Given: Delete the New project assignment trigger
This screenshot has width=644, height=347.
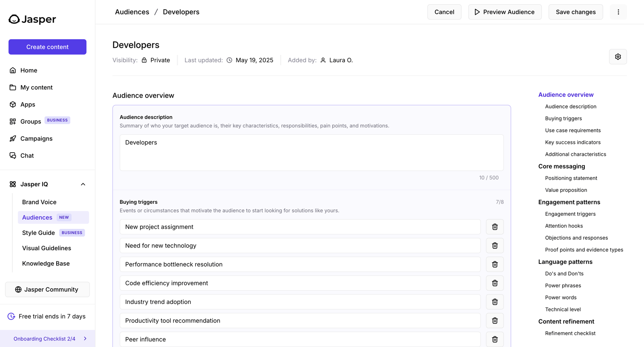Looking at the screenshot, I should coord(495,227).
